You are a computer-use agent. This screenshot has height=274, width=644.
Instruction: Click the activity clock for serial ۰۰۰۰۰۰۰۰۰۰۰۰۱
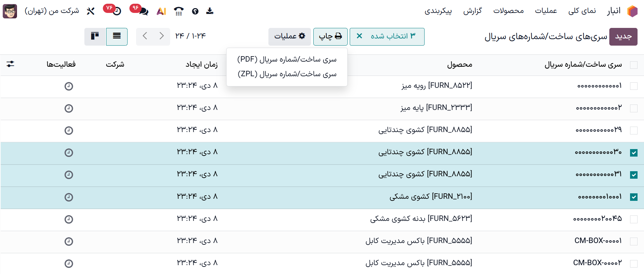tap(69, 86)
